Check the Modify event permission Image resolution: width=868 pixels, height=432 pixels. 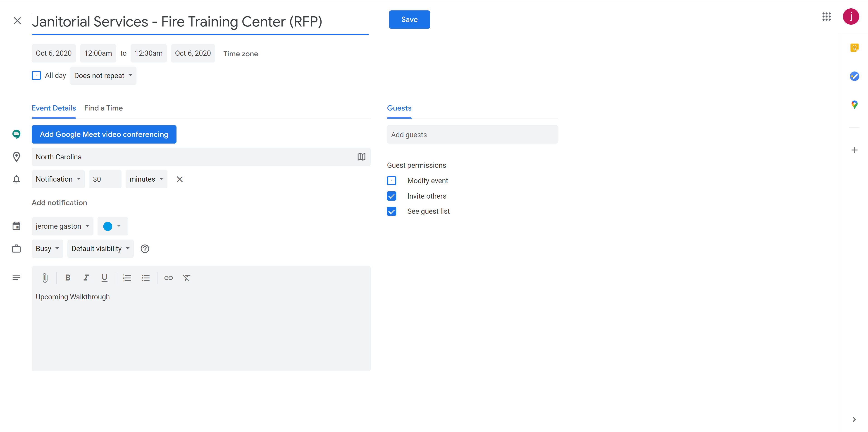click(x=391, y=181)
